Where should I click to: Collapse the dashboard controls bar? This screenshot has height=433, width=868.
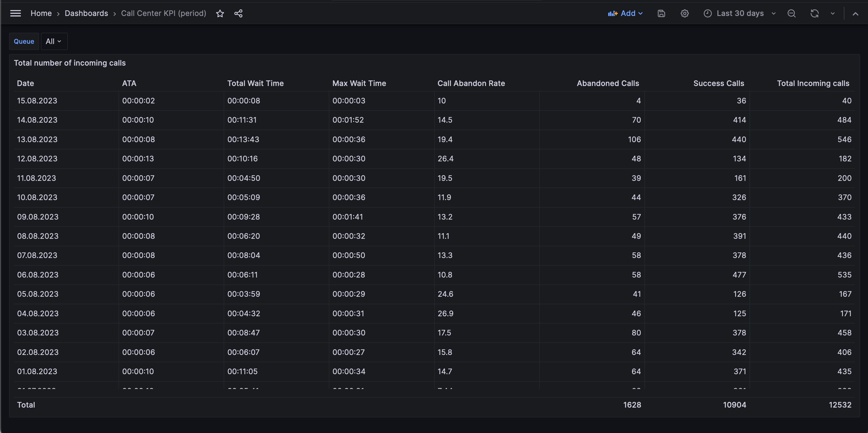tap(856, 14)
